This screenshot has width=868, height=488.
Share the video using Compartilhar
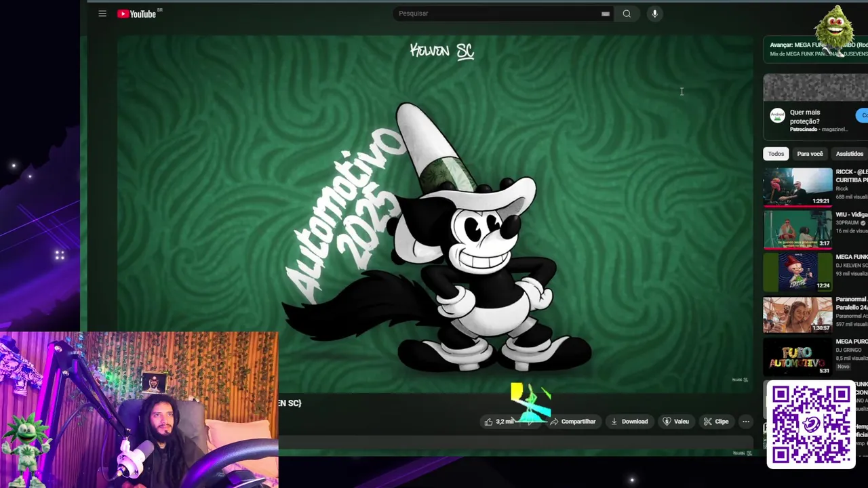(x=572, y=422)
